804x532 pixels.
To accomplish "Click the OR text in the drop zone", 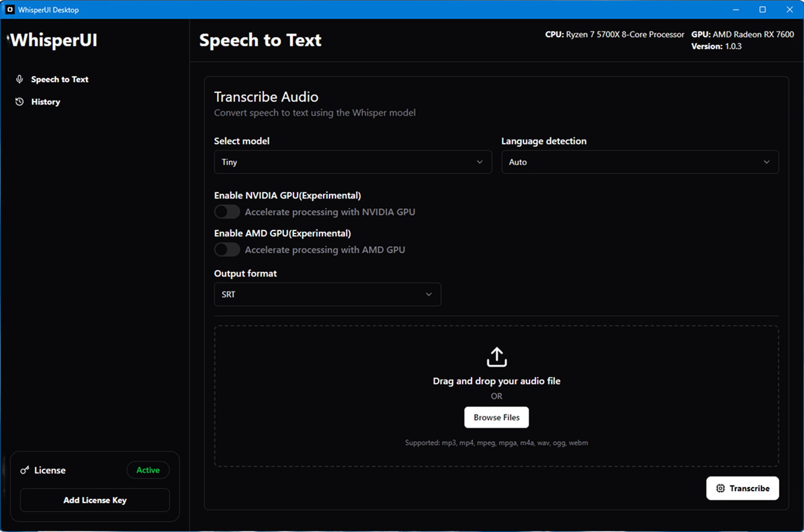I will [x=496, y=396].
